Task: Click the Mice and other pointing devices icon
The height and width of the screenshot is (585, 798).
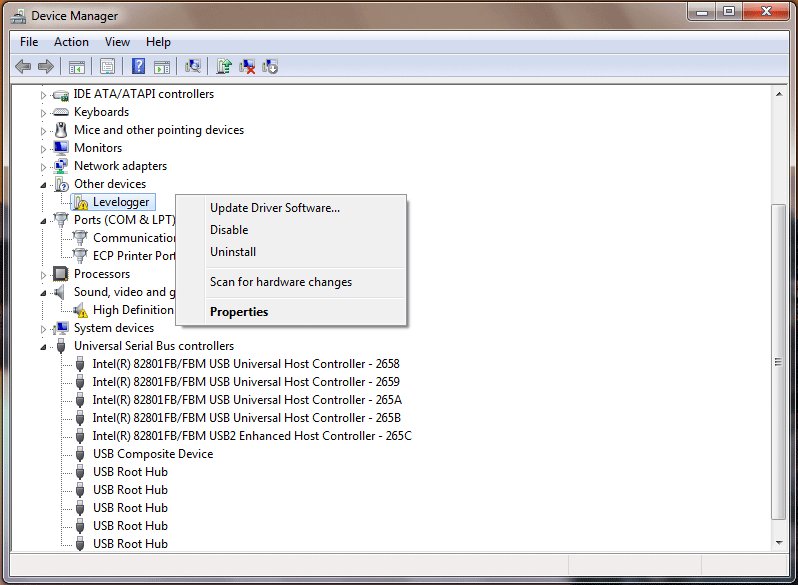Action: [x=61, y=130]
